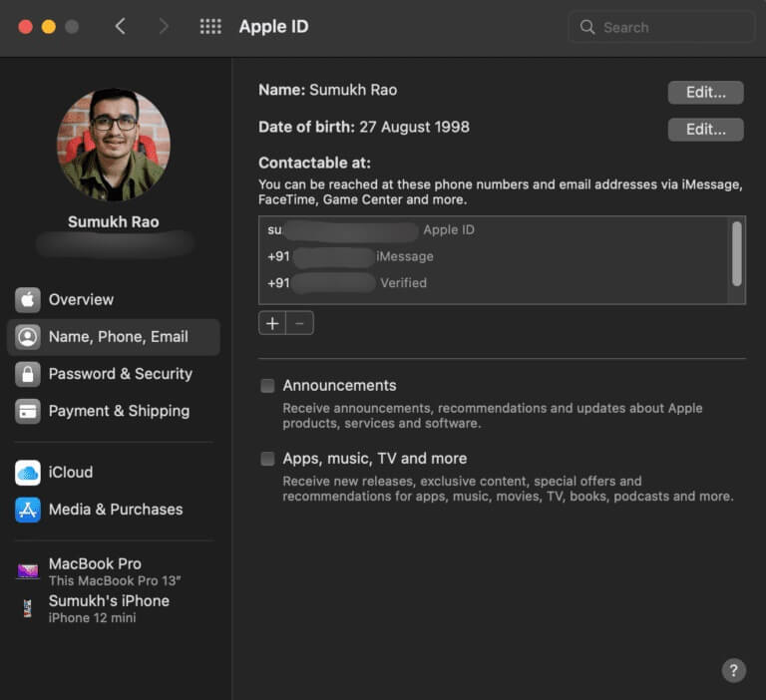Open Payment & Shipping section

coord(114,411)
